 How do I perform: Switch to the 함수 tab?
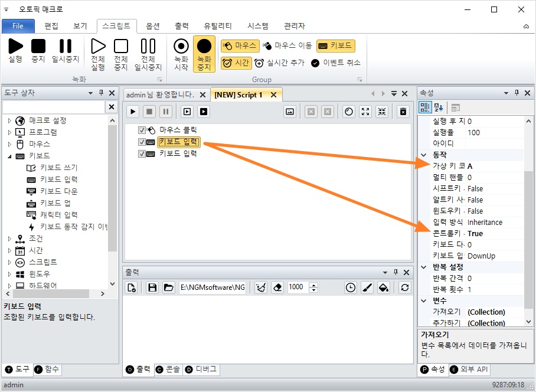47,370
